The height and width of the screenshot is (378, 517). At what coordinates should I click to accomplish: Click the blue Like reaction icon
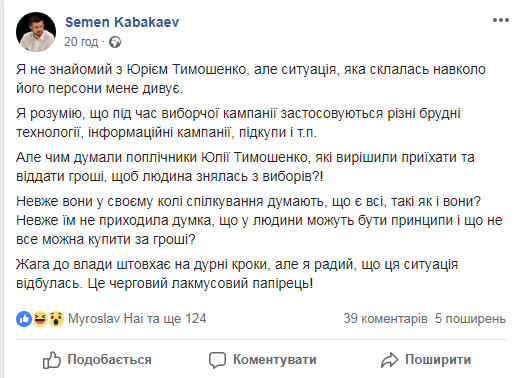[x=24, y=319]
